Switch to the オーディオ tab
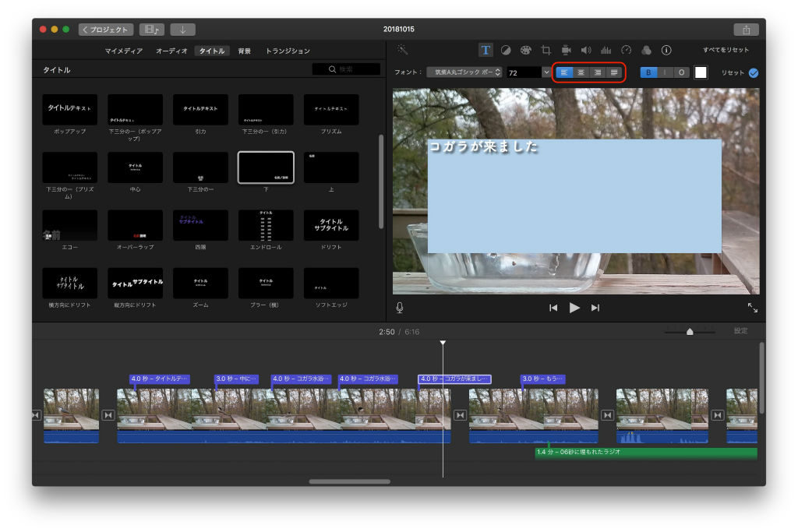The width and height of the screenshot is (798, 532). [x=171, y=51]
